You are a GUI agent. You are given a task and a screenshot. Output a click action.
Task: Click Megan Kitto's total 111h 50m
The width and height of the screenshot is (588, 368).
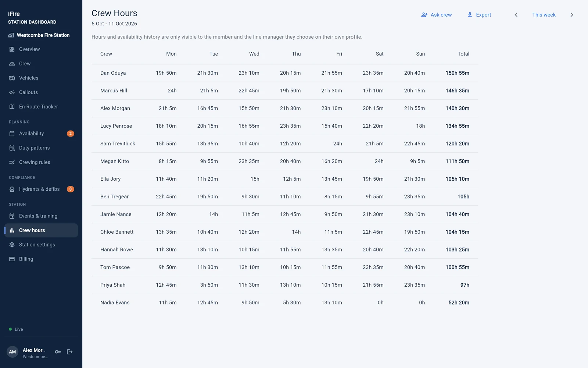pyautogui.click(x=458, y=161)
